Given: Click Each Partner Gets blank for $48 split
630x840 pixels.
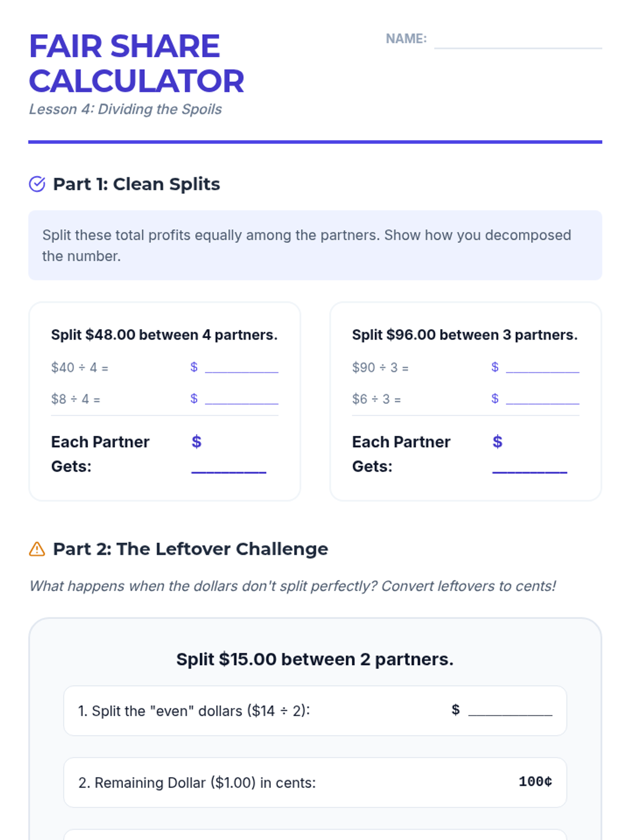Looking at the screenshot, I should 229,466.
